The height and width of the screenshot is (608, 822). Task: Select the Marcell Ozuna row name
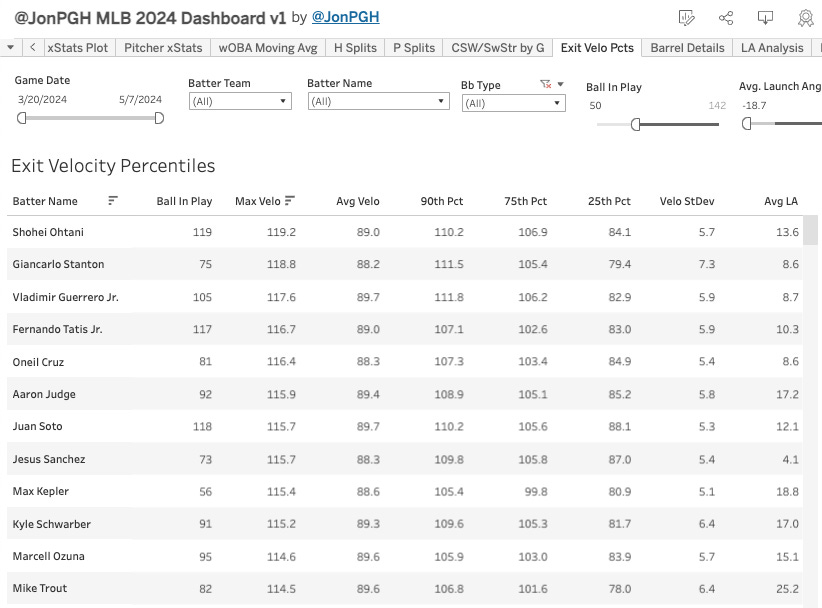(x=48, y=556)
